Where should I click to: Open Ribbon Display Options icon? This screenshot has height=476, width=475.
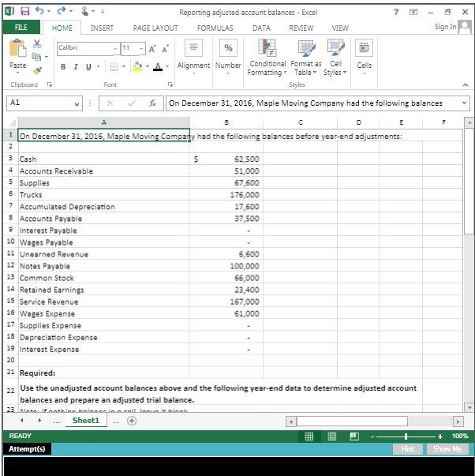(x=413, y=12)
